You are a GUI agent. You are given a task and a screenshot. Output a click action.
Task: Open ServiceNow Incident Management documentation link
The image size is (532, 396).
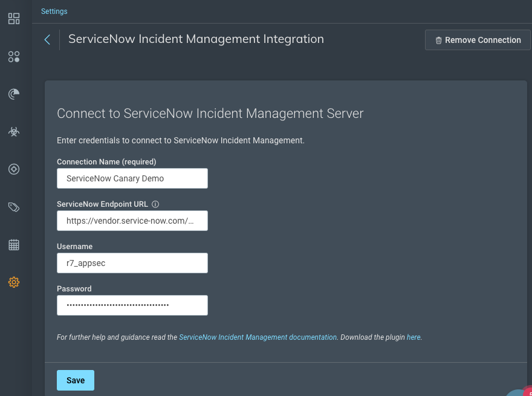(x=258, y=337)
